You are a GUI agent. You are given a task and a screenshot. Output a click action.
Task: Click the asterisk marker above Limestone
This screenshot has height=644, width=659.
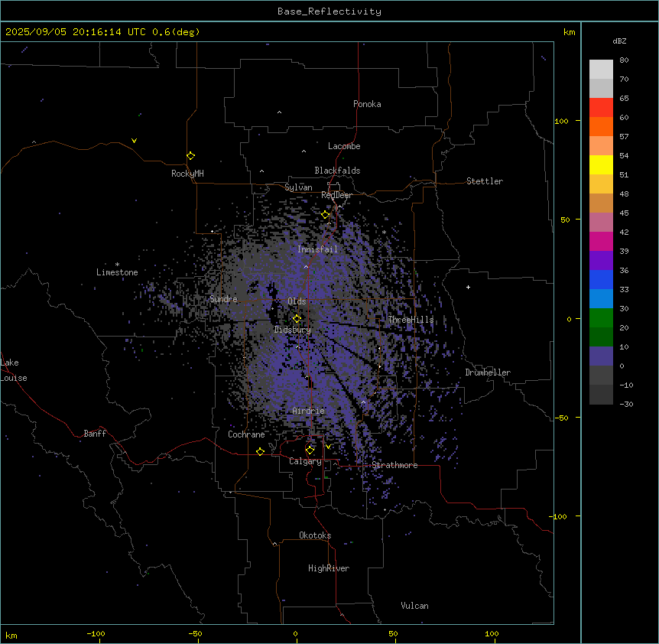(117, 265)
